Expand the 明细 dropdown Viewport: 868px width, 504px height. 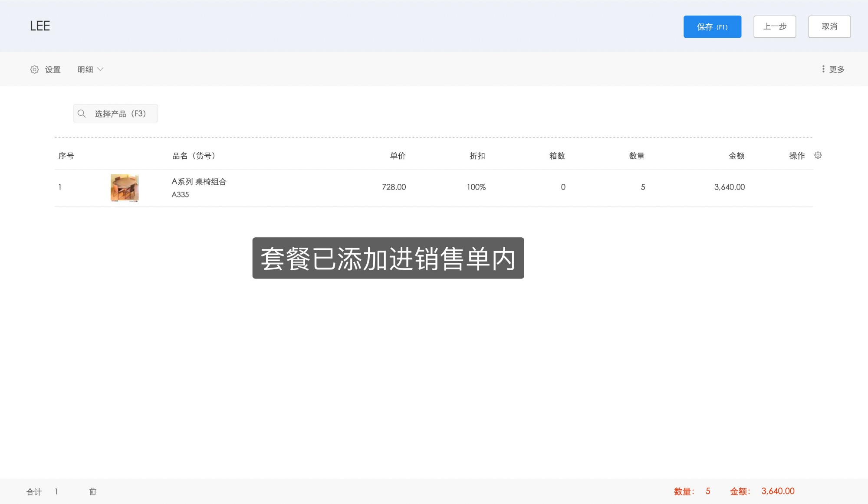click(x=90, y=69)
